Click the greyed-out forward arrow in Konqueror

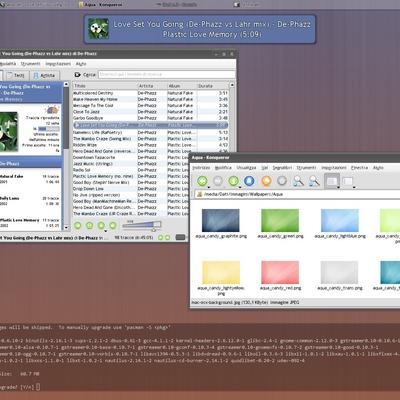point(218,181)
